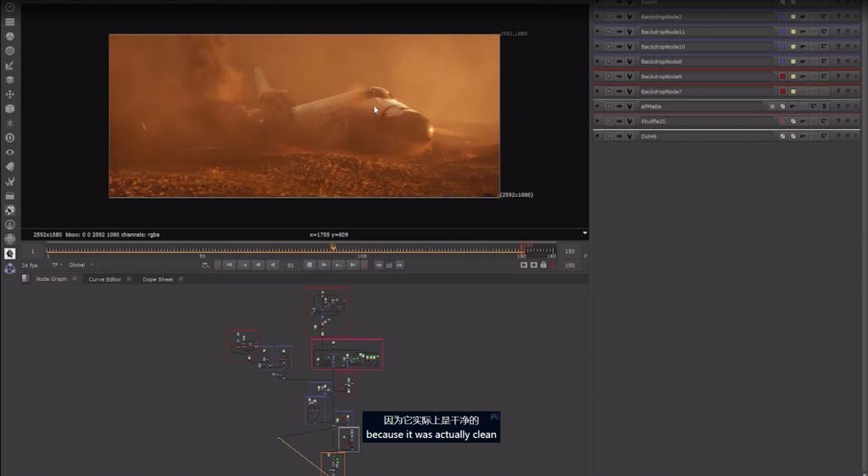Open the Merge nodes layers icon

coord(9,80)
